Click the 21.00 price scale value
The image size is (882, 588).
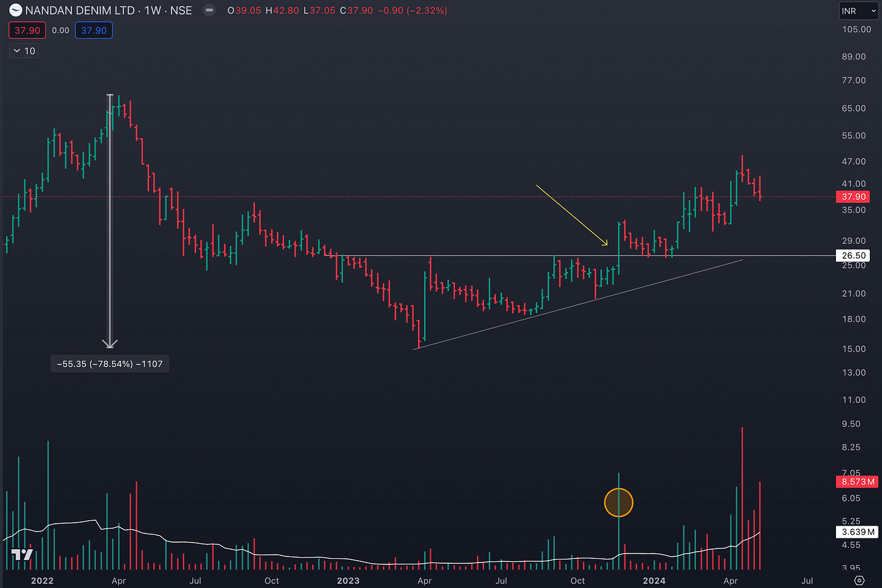tap(854, 294)
